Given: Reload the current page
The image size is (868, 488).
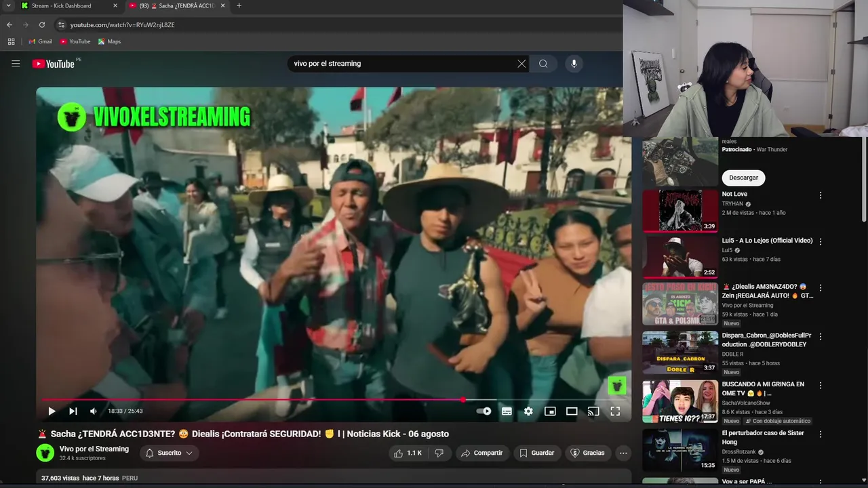Looking at the screenshot, I should 42,25.
